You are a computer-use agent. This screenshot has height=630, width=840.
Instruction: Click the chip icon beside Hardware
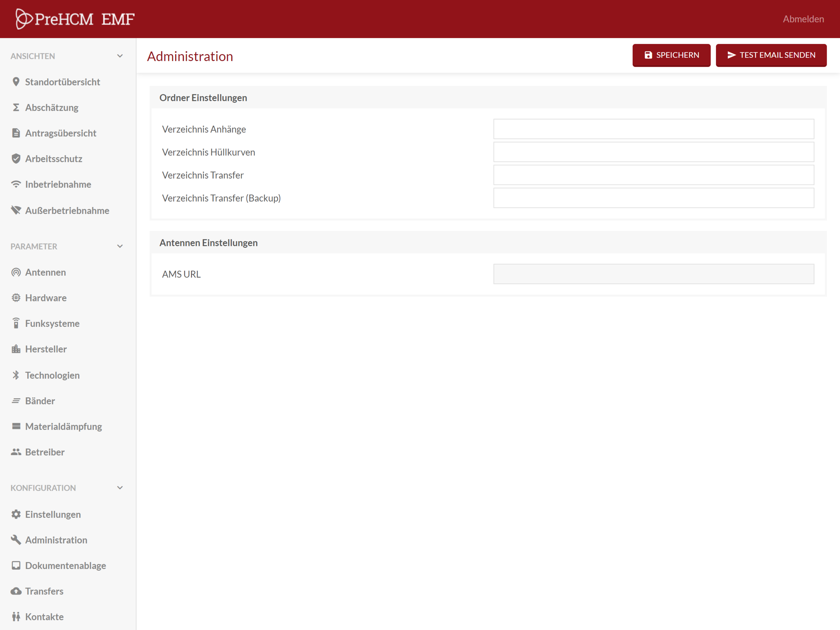[16, 298]
